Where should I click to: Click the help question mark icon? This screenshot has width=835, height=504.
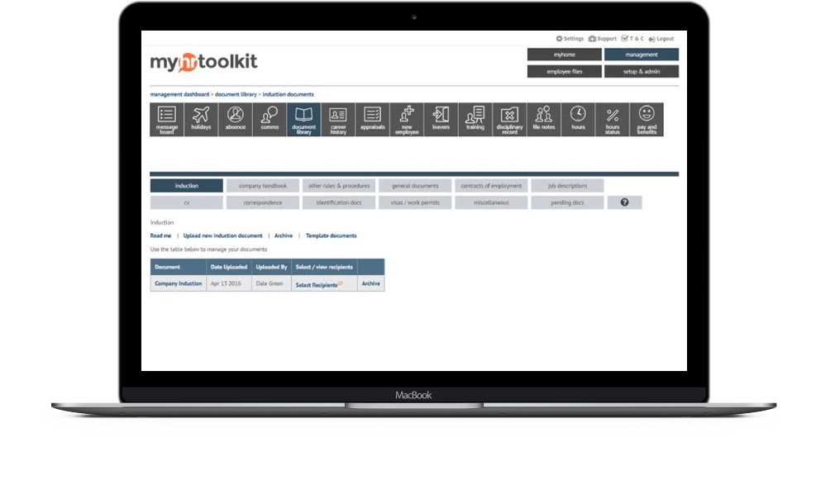click(x=624, y=202)
